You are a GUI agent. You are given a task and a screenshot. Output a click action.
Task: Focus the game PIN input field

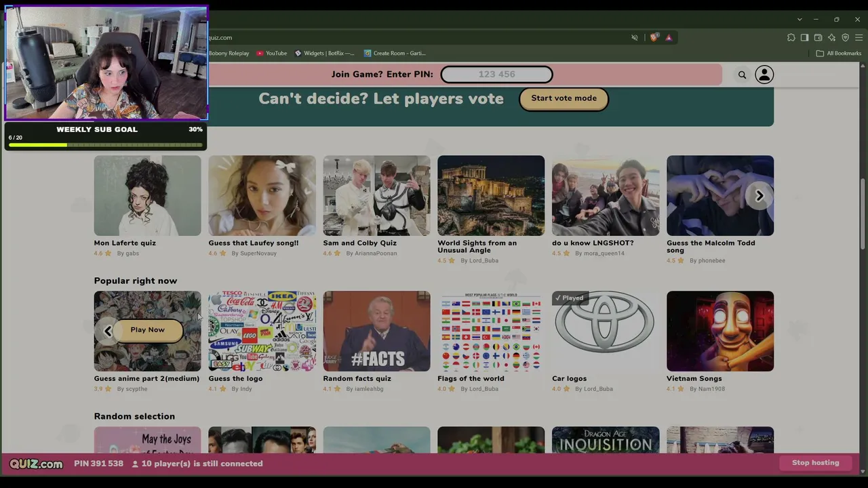[496, 75]
